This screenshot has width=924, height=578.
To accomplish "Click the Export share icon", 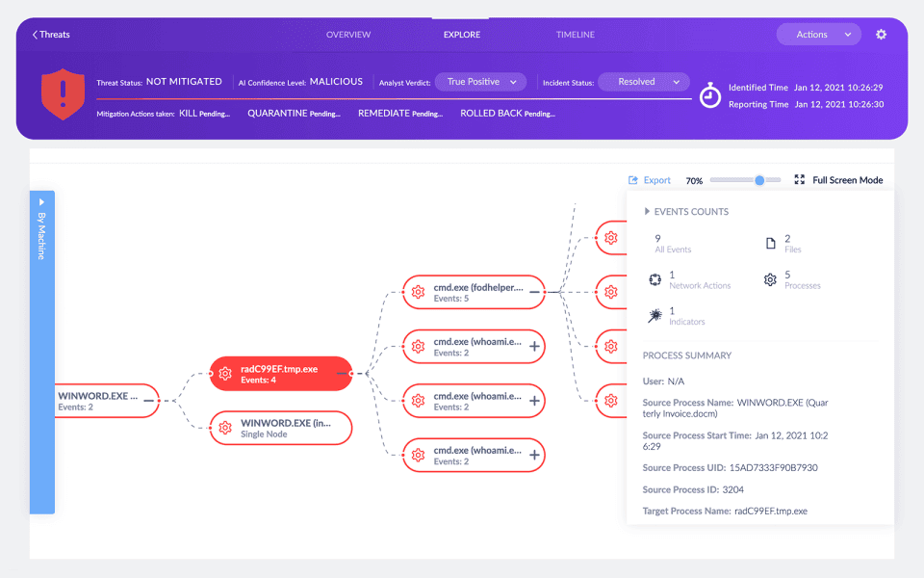I will pos(632,180).
